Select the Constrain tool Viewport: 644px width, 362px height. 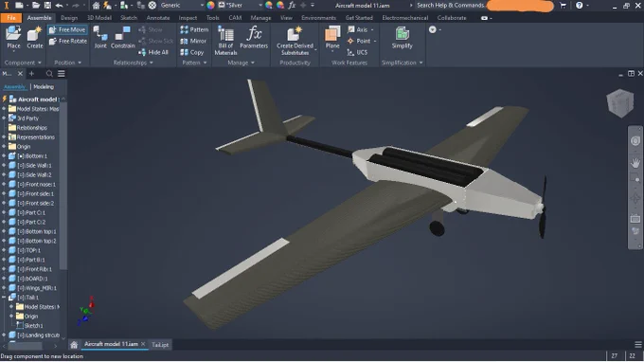click(122, 38)
